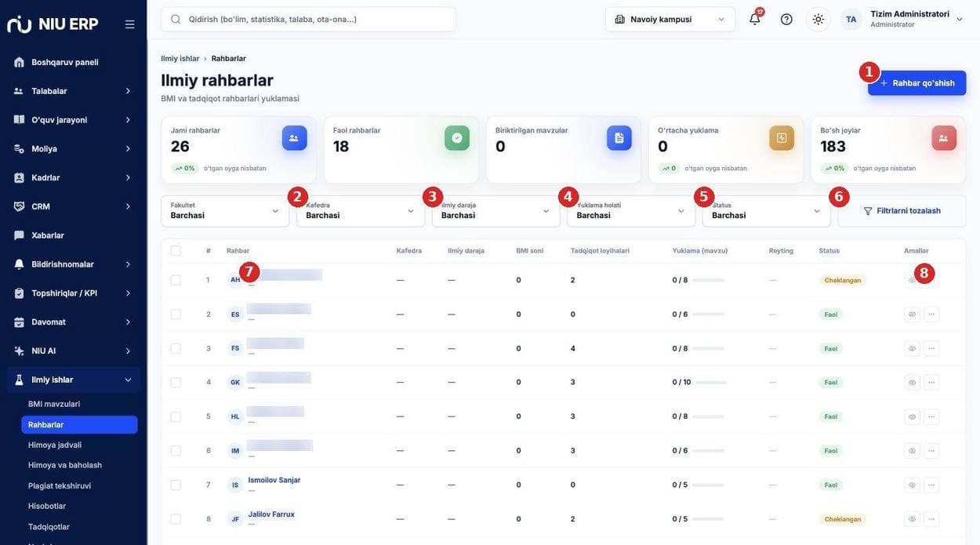Click the eye icon in the FS row

(912, 348)
